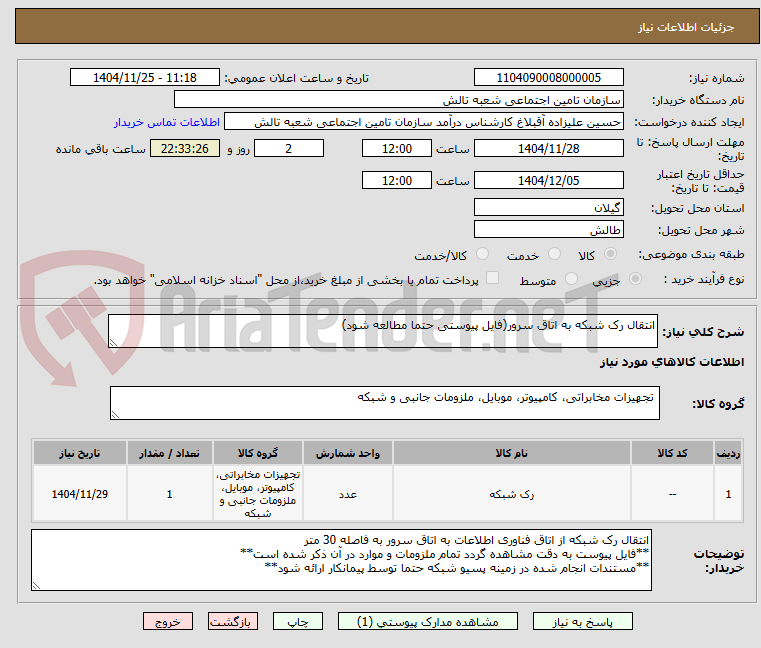761x648 pixels.
Task: Click the واحد شمارش column header
Action: (347, 453)
